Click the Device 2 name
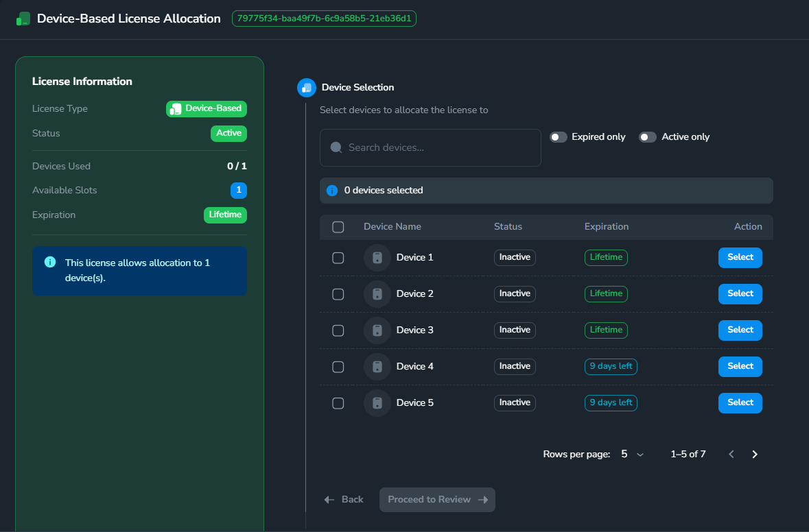This screenshot has height=532, width=809. pos(415,294)
